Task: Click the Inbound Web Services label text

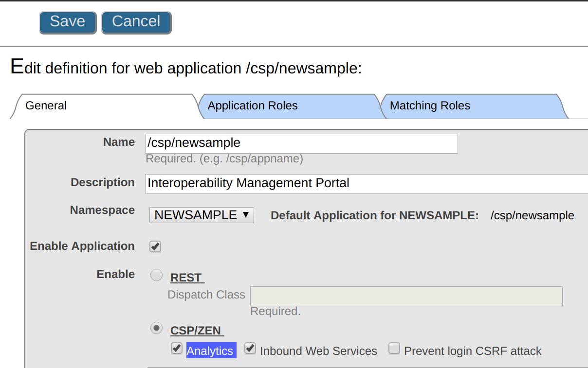Action: pyautogui.click(x=318, y=351)
